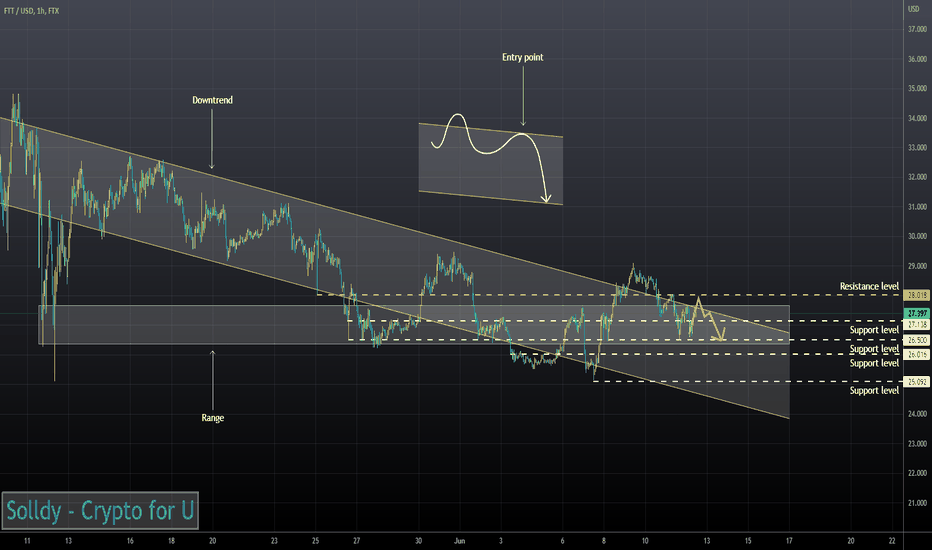Screen dimensions: 932x550
Task: Select the 32.000 price axis label
Action: (917, 177)
